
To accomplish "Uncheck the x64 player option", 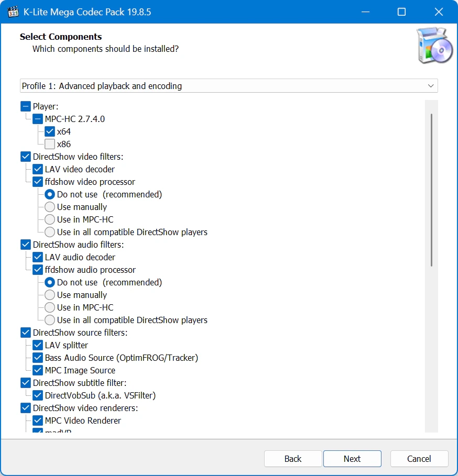I will [50, 131].
